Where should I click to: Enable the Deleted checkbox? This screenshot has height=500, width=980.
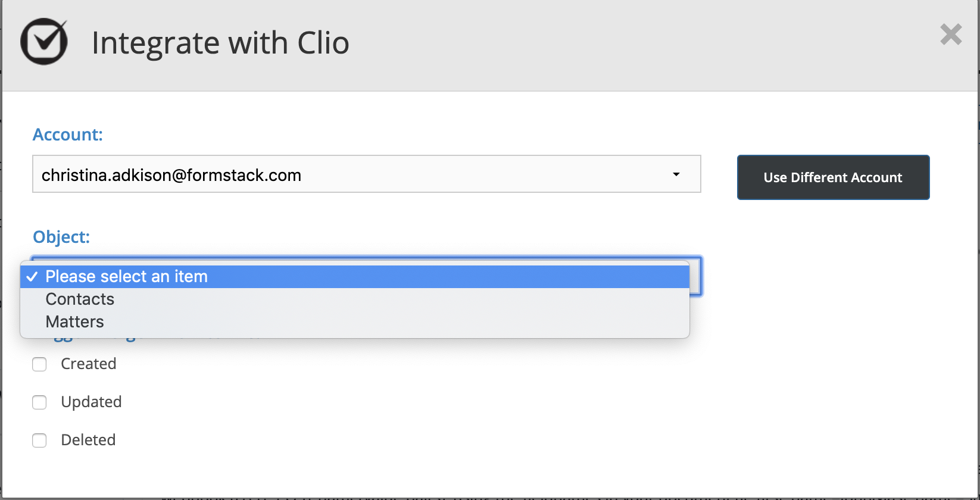39,440
